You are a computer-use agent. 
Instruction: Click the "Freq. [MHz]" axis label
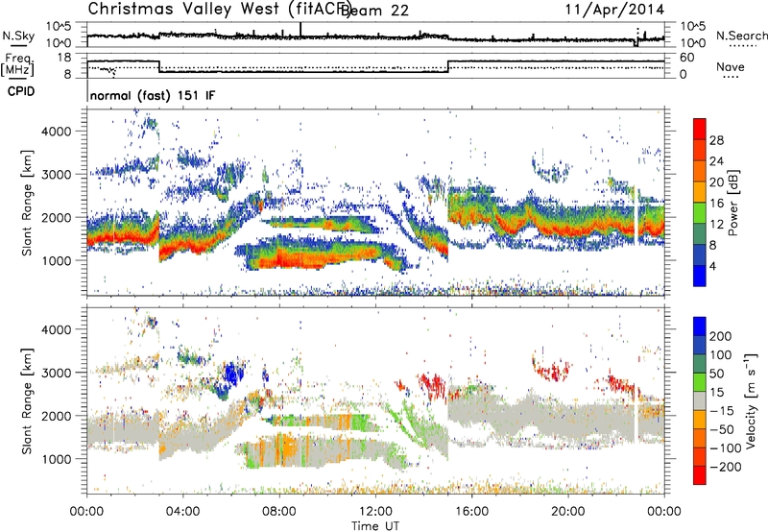tap(17, 65)
